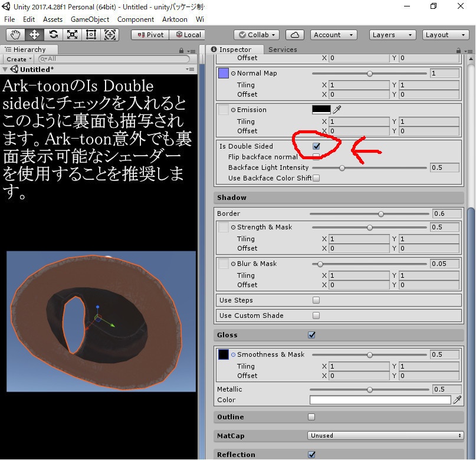
Task: Select the Hierarchy tab
Action: [28, 50]
